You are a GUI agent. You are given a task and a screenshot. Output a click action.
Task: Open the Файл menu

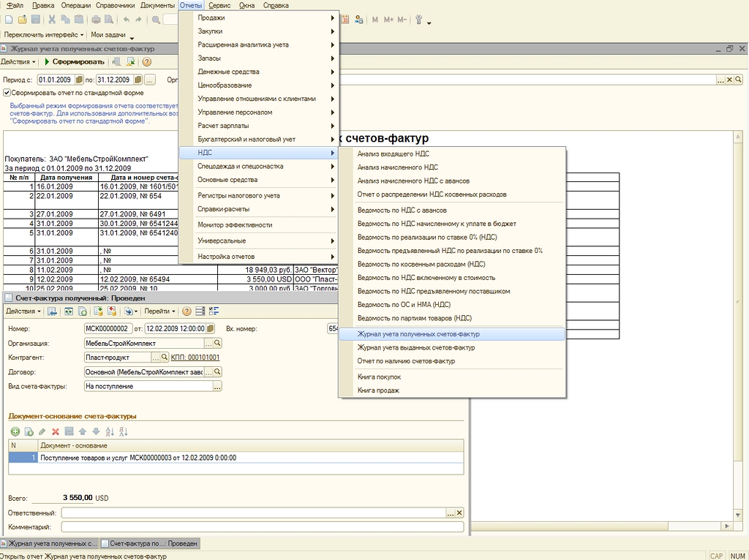[15, 5]
